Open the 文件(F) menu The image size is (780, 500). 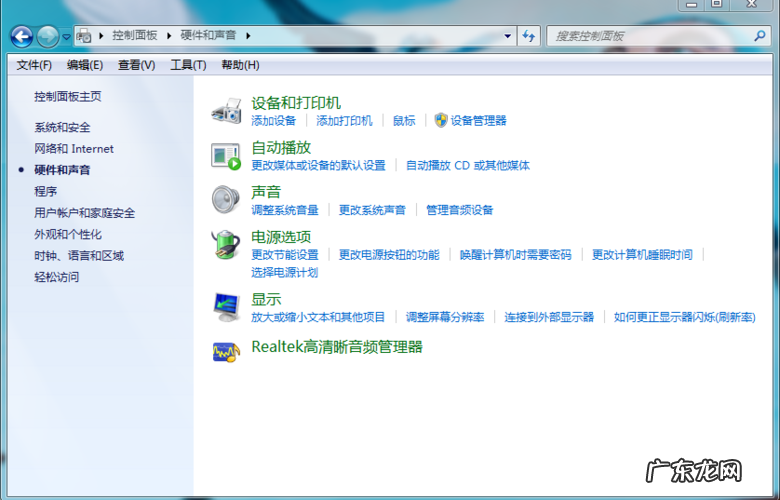[x=34, y=65]
